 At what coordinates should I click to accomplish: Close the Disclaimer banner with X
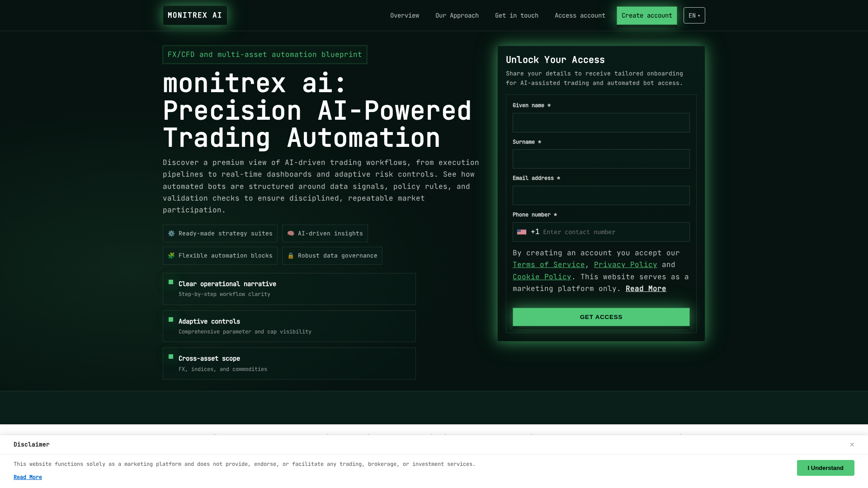point(852,445)
